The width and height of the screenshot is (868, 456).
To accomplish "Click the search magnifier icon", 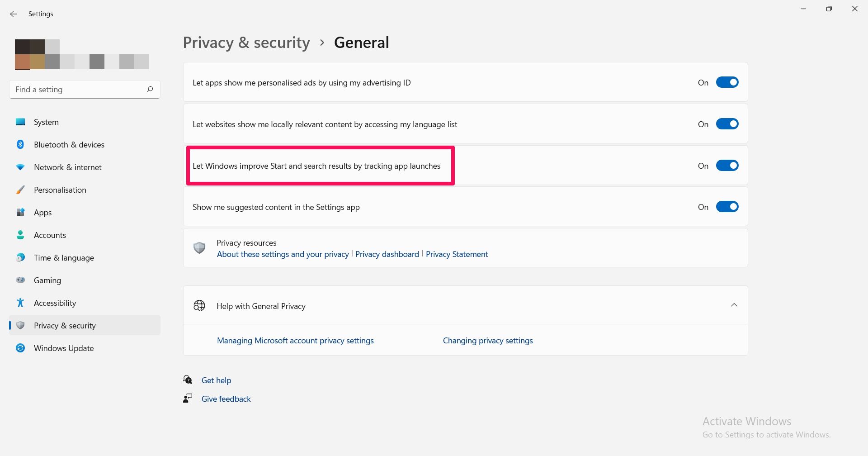I will (150, 89).
